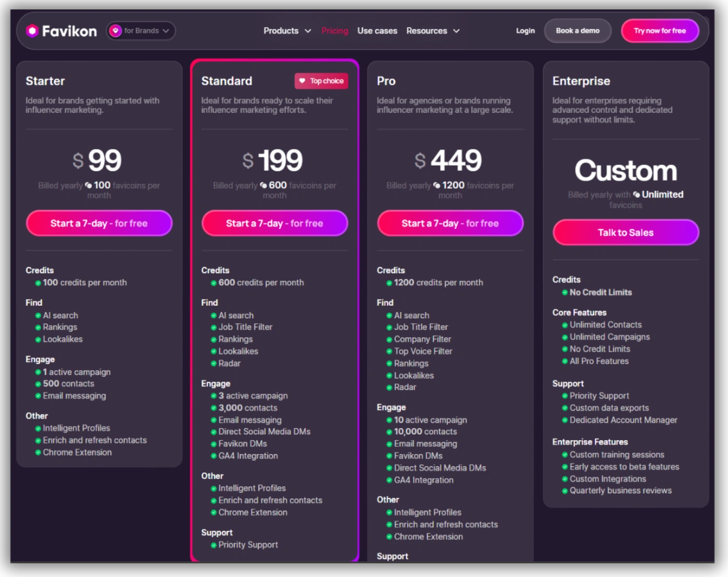Click favicoin icon beside 100 in Starter
This screenshot has height=577, width=728.
88,185
